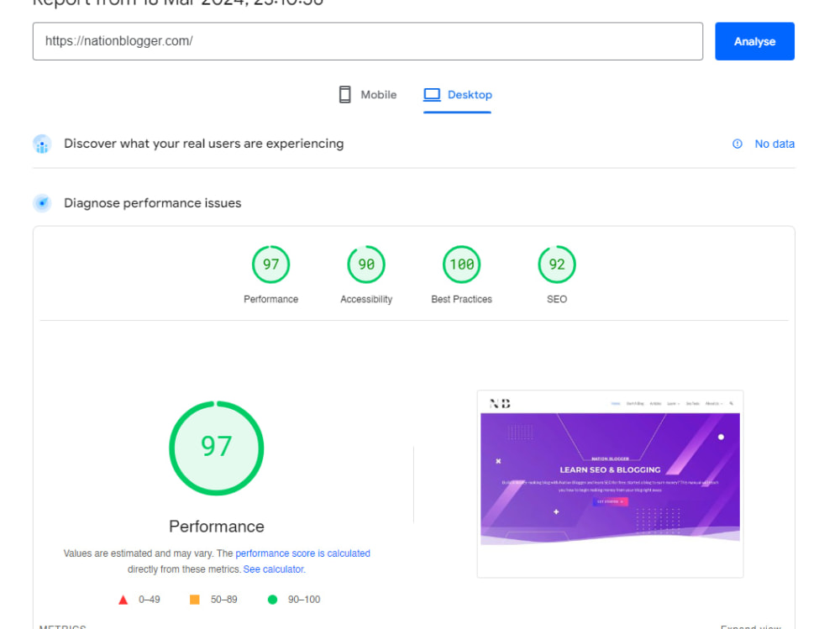Click the red triangle 0–49 legend icon
Screen dimensions: 840x629
[123, 600]
